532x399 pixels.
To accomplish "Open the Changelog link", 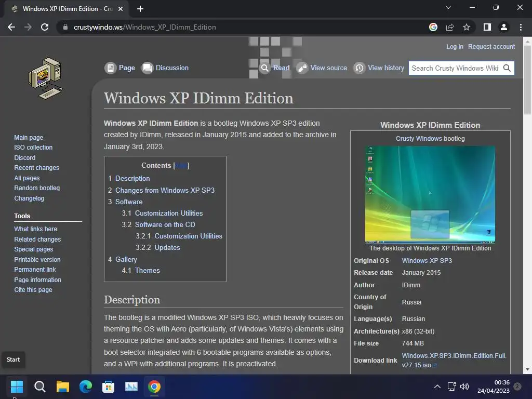I will (x=29, y=198).
